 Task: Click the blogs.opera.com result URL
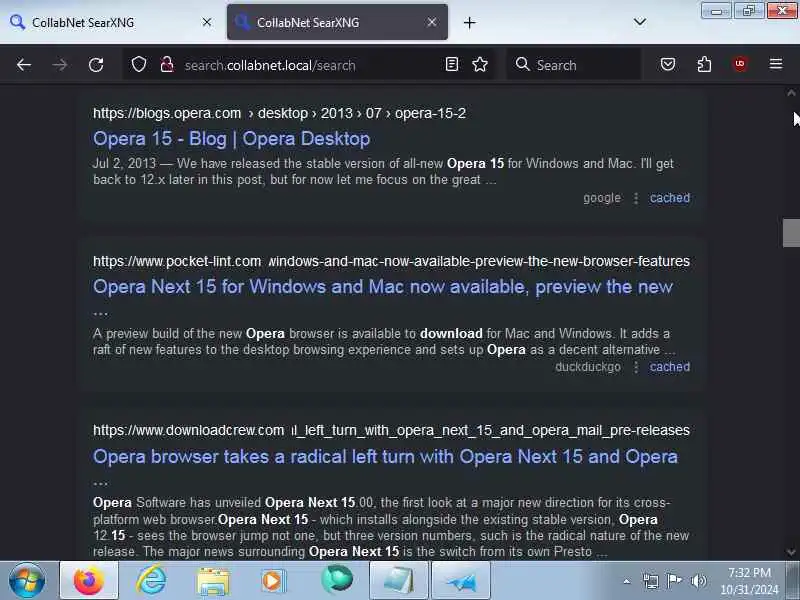pos(279,113)
